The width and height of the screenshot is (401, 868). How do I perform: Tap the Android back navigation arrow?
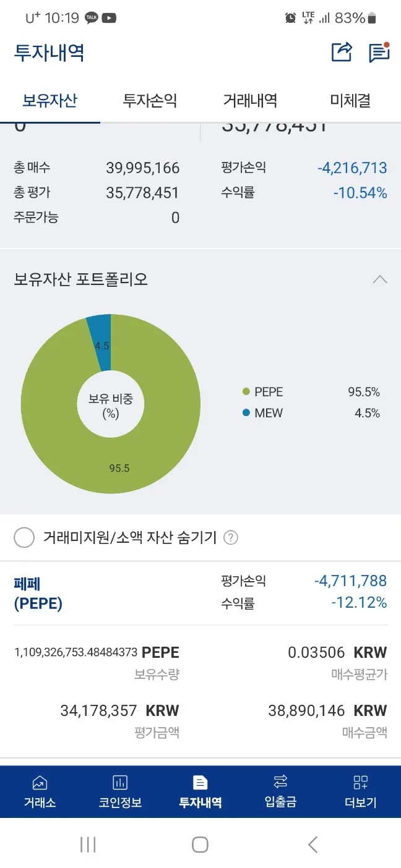313,845
